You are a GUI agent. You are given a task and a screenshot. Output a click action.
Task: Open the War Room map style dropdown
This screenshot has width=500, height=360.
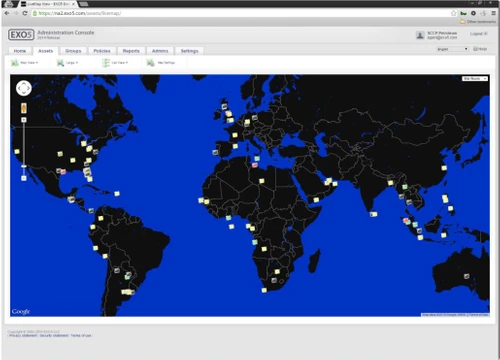475,79
